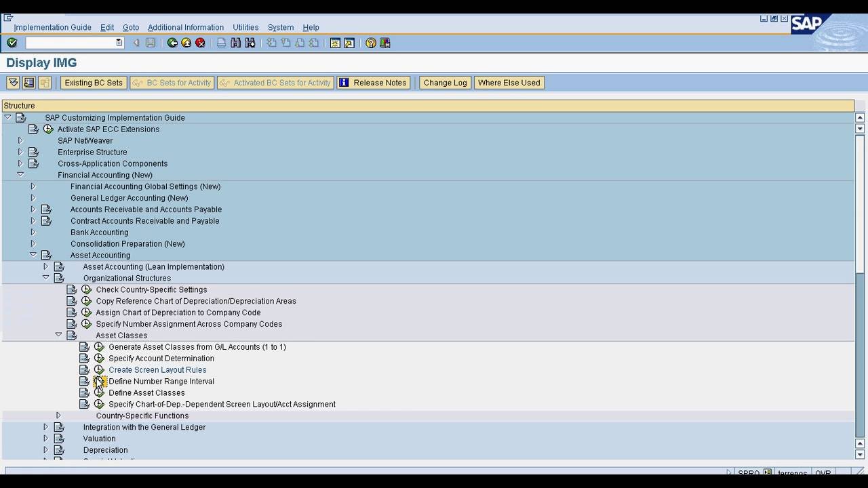Click the Expand All double-arrow icon

pyautogui.click(x=13, y=83)
